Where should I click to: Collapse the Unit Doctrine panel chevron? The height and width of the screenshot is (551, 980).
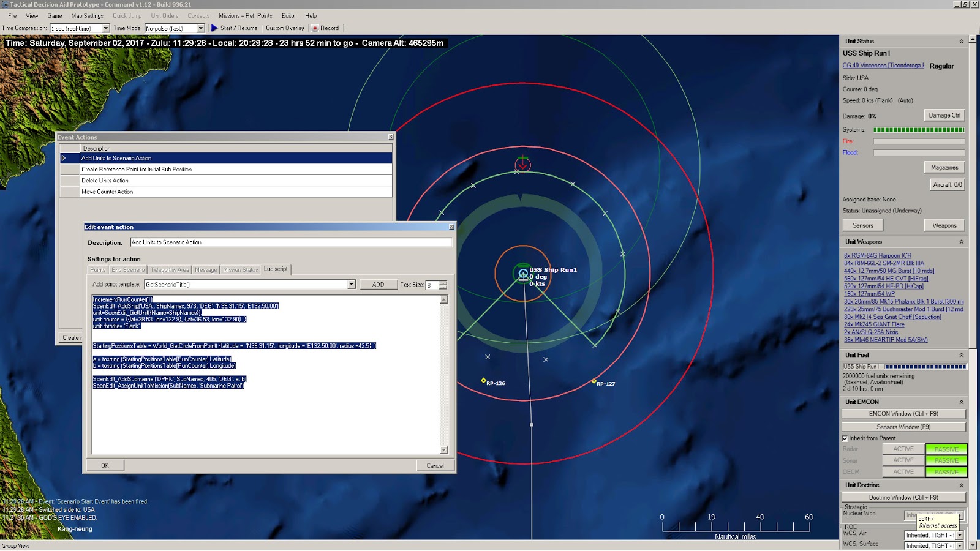click(x=961, y=485)
